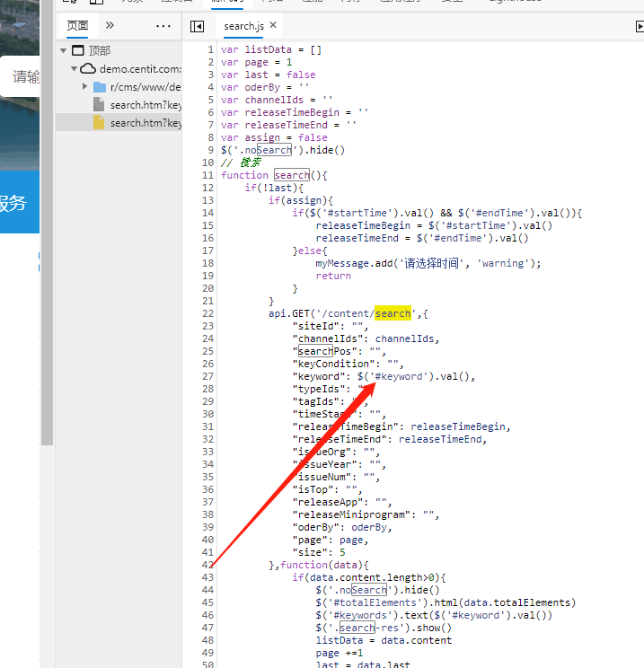This screenshot has width=644, height=668.
Task: Select the gray search.htm file icon
Action: tap(99, 105)
